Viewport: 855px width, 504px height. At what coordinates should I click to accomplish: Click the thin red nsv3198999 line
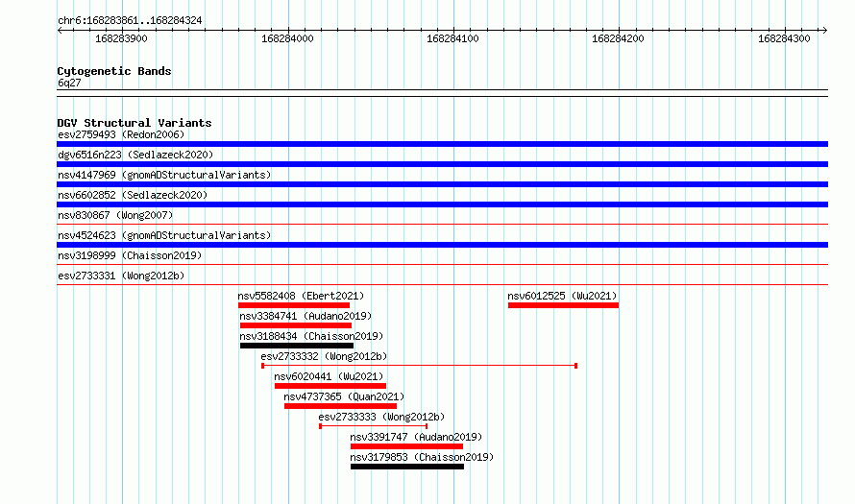(442, 264)
